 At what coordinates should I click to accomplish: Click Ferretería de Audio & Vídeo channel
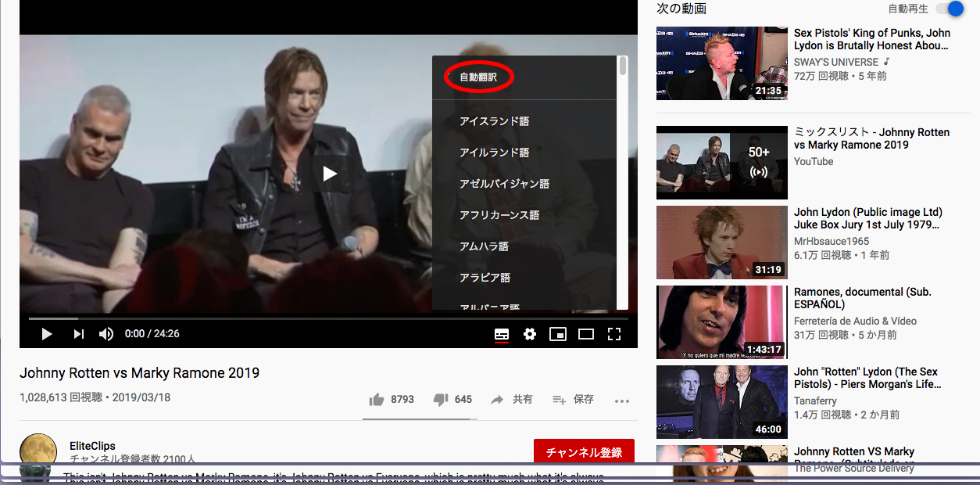tap(855, 321)
